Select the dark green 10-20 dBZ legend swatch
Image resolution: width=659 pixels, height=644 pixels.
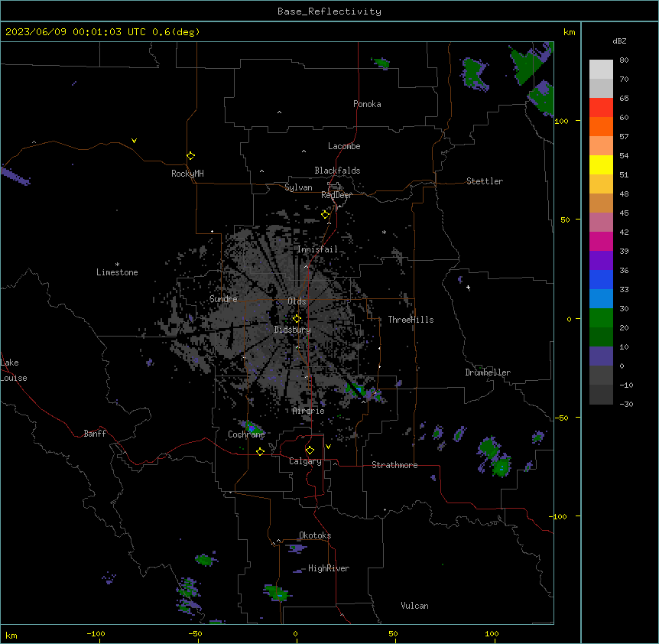tap(601, 337)
